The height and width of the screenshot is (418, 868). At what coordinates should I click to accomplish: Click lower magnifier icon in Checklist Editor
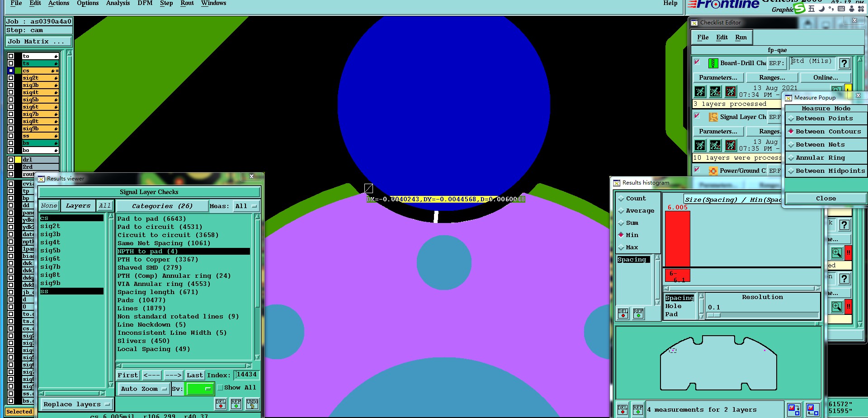837,307
